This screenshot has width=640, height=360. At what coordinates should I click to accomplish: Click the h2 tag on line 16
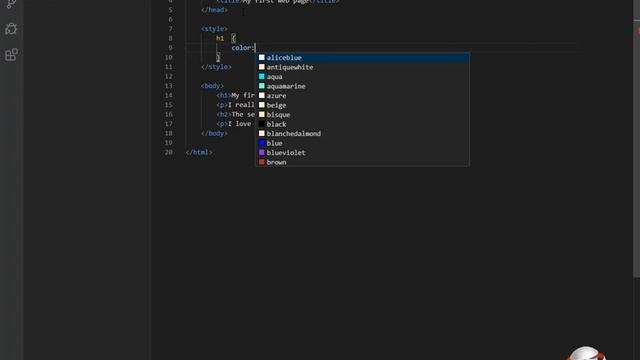point(224,115)
